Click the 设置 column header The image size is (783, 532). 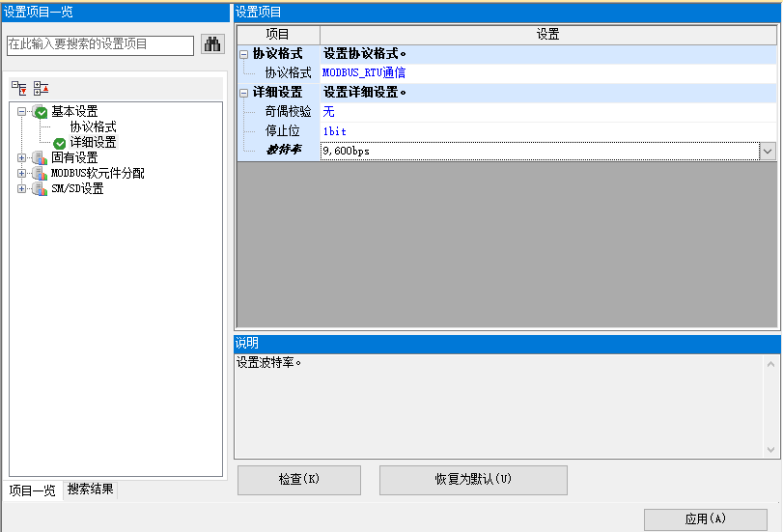coord(547,35)
